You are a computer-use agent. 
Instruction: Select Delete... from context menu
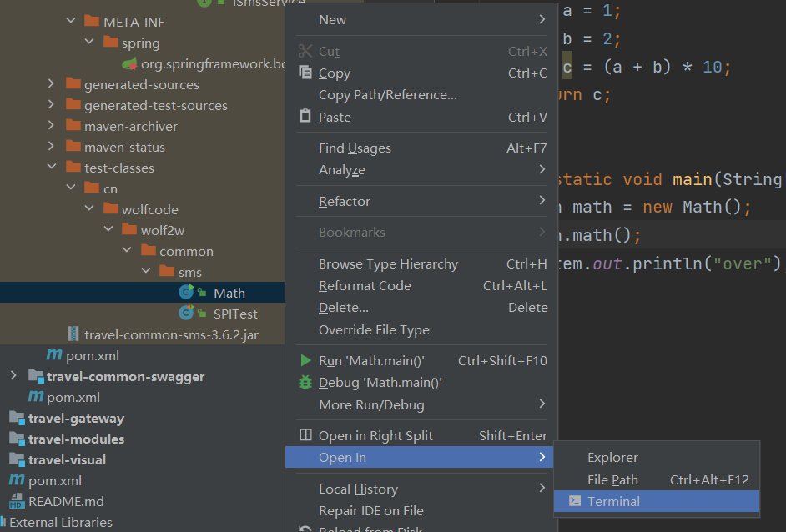coord(421,308)
